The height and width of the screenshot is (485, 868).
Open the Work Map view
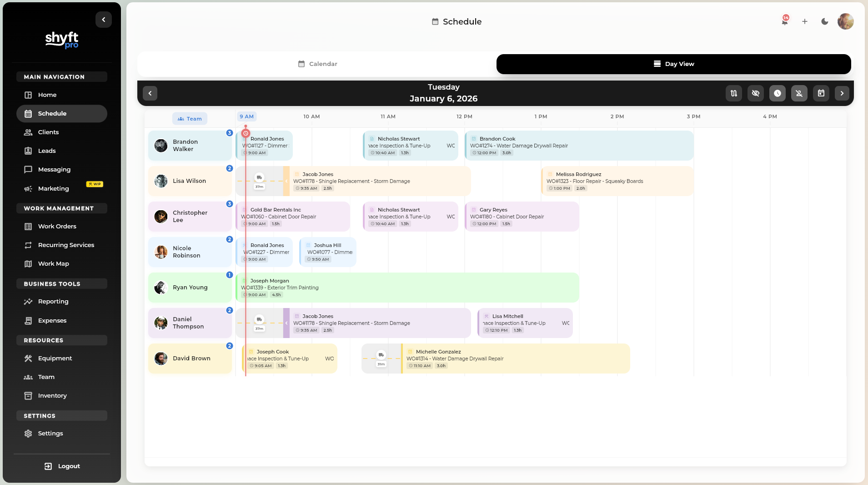53,263
